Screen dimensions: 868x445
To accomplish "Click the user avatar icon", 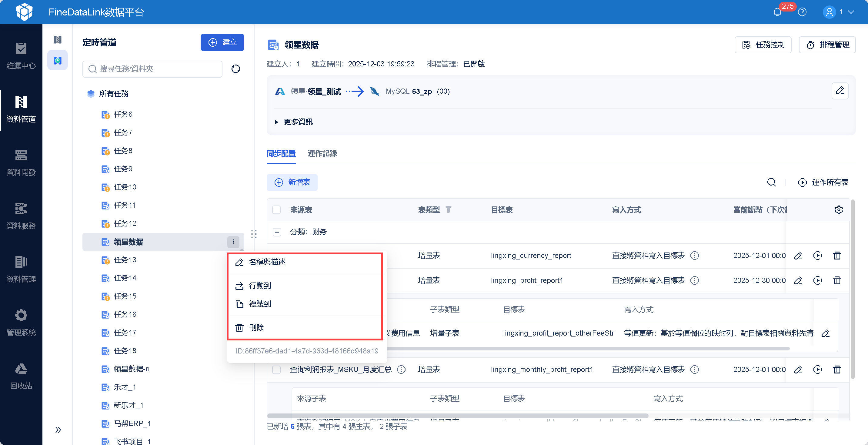I will tap(829, 12).
